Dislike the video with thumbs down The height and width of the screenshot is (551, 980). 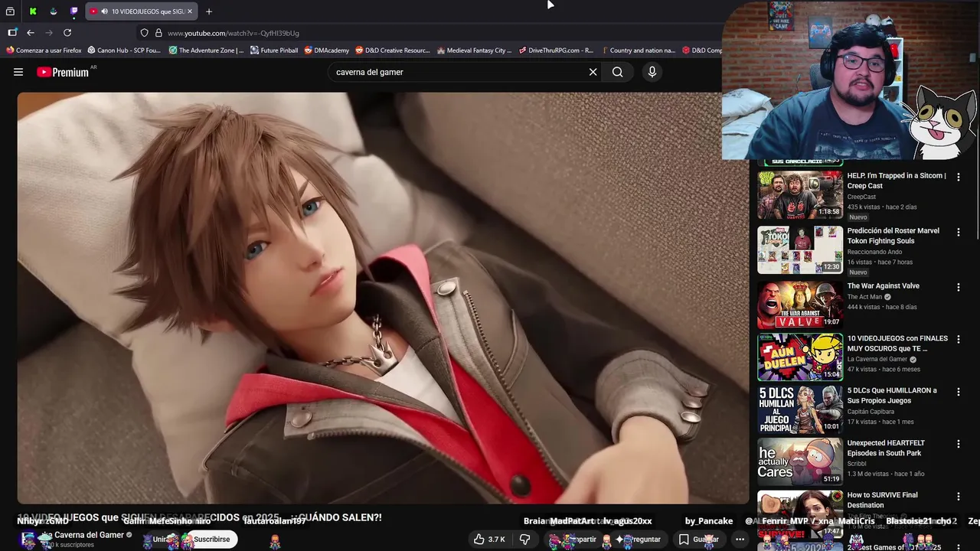525,540
